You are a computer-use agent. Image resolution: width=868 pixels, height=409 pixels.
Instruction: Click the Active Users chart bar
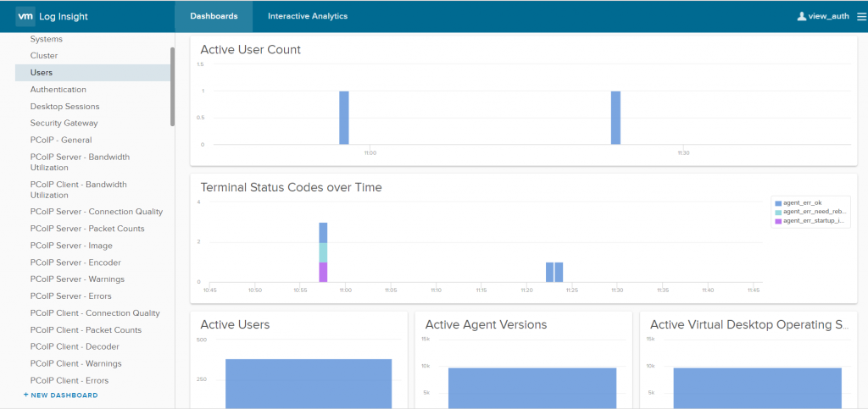309,384
